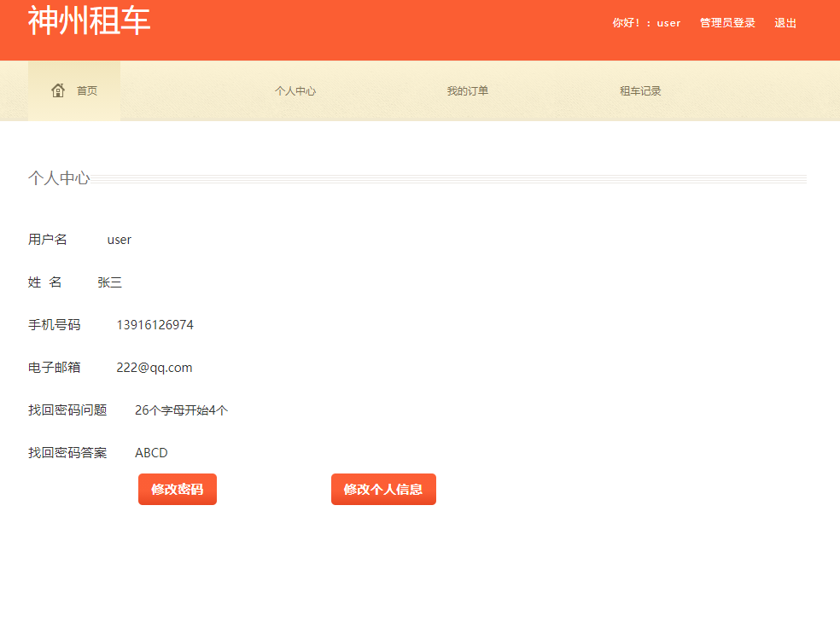Image resolution: width=840 pixels, height=639 pixels.
Task: Click the username 'user' in the header
Action: tap(668, 23)
